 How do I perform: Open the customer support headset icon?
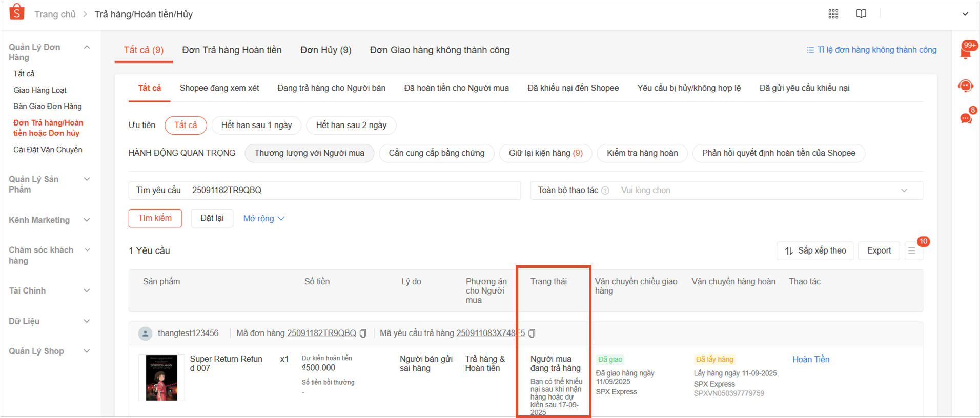(966, 86)
